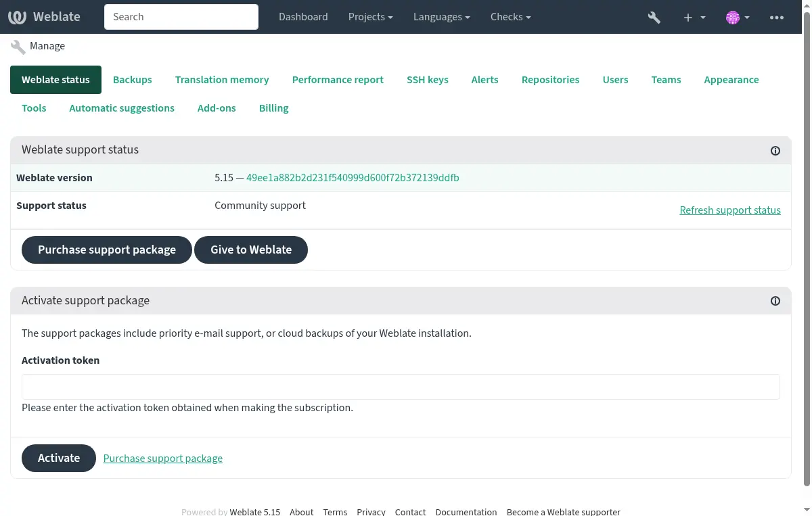Open the Alerts tab
Screen dimensions: 812x516
pyautogui.click(x=484, y=80)
